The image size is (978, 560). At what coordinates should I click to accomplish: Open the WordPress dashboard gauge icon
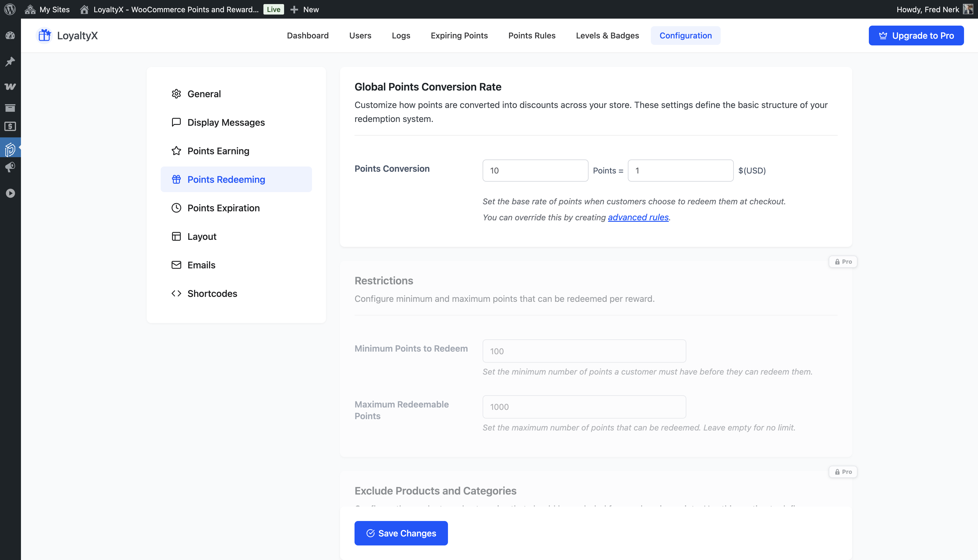pyautogui.click(x=10, y=36)
